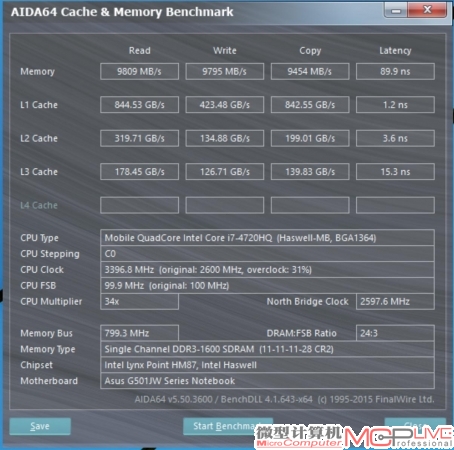The width and height of the screenshot is (454, 450).
Task: Select L2 Cache Write 134.88 GB/s
Action: [x=225, y=138]
